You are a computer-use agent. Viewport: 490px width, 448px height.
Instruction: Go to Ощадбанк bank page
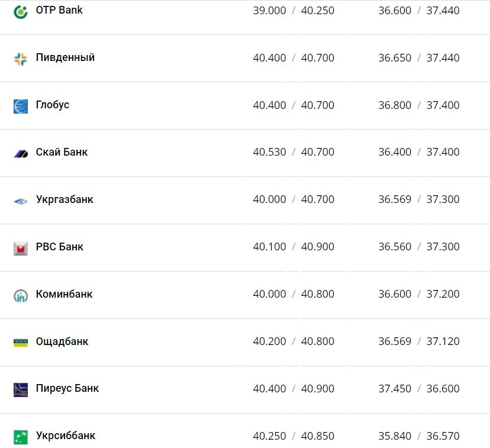62,341
